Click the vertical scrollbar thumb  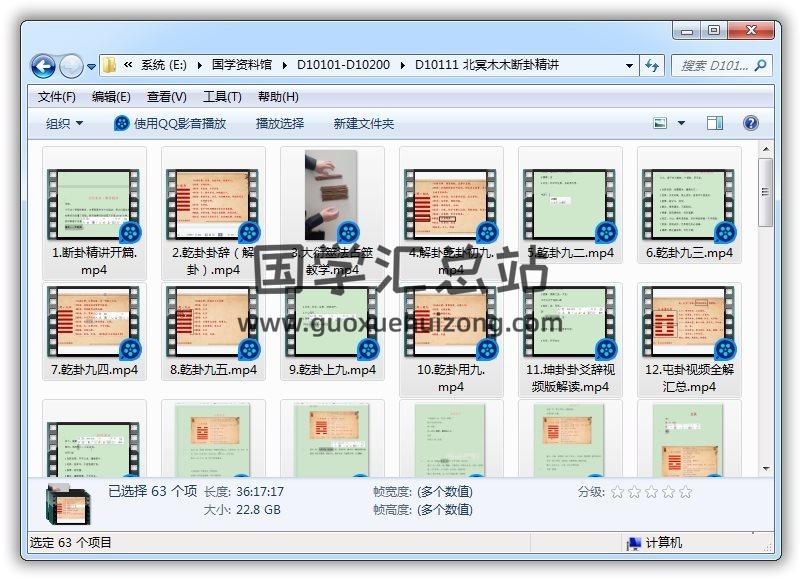pos(766,192)
